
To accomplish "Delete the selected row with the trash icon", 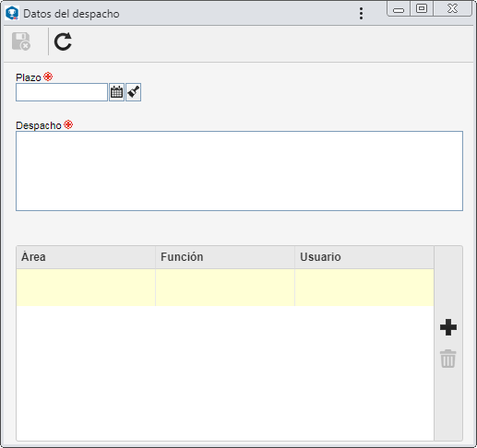I will click(x=448, y=359).
